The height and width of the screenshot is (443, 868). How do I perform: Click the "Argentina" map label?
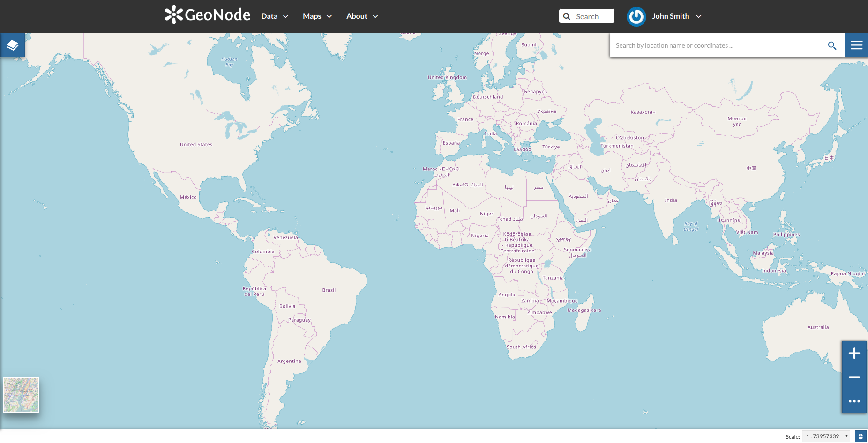[x=289, y=362]
